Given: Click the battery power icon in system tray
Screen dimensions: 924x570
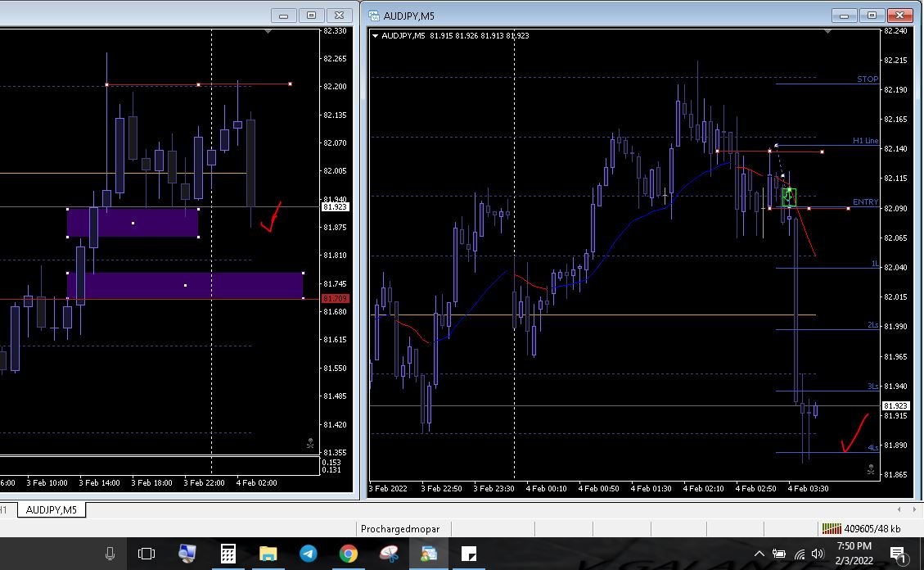Looking at the screenshot, I should point(779,554).
